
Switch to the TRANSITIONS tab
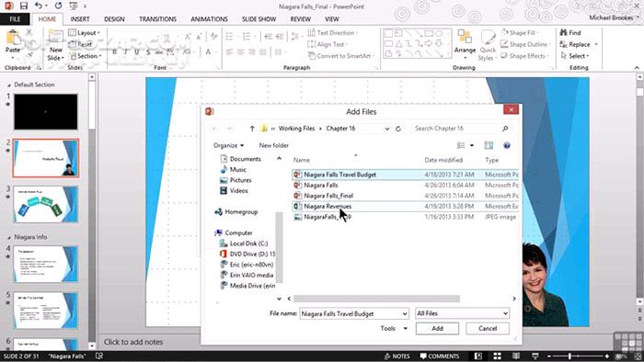coord(157,19)
